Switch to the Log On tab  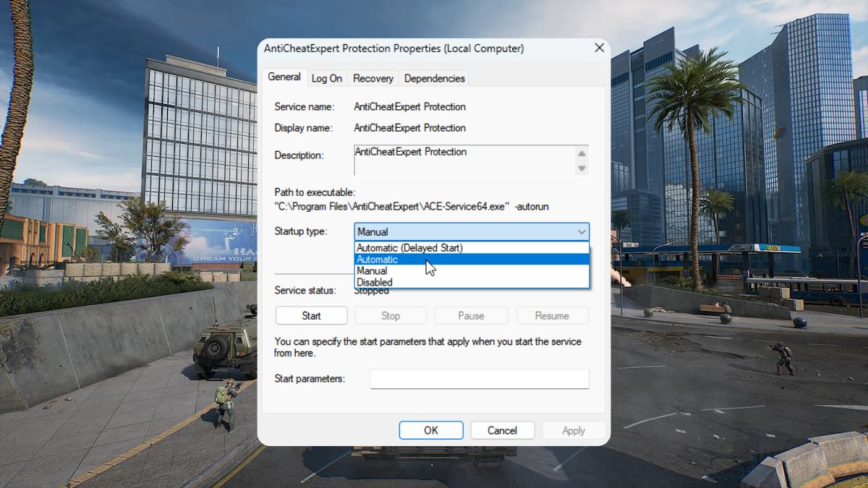tap(327, 77)
